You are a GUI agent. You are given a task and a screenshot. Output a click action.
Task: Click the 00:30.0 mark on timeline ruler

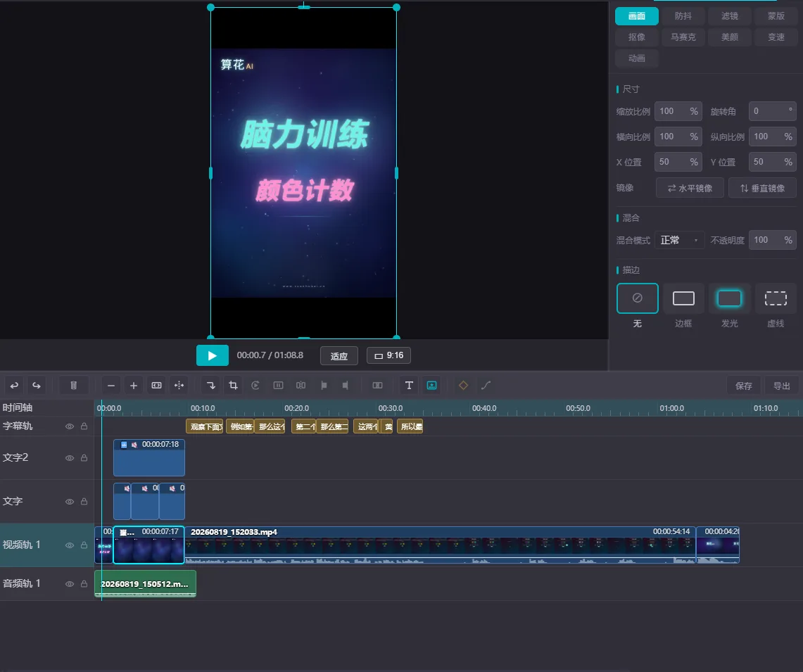390,408
